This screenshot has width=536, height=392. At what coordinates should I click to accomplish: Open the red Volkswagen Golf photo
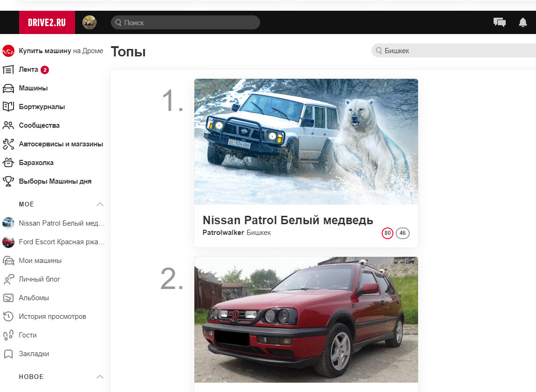(x=306, y=320)
